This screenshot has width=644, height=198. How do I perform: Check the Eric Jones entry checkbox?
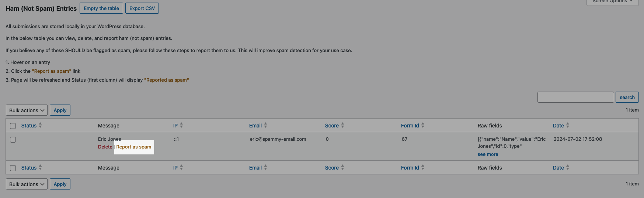(13, 140)
